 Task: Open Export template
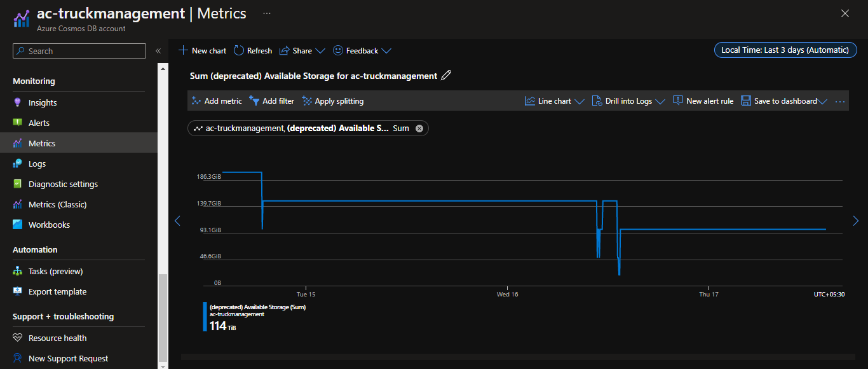pos(57,291)
